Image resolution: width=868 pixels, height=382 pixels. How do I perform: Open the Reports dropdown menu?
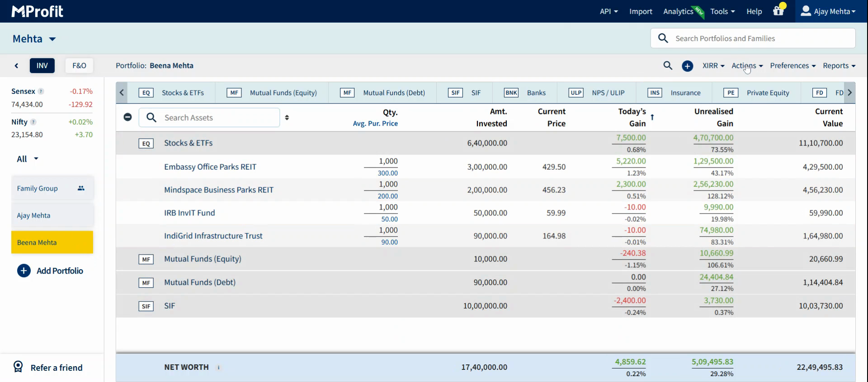[x=839, y=65]
